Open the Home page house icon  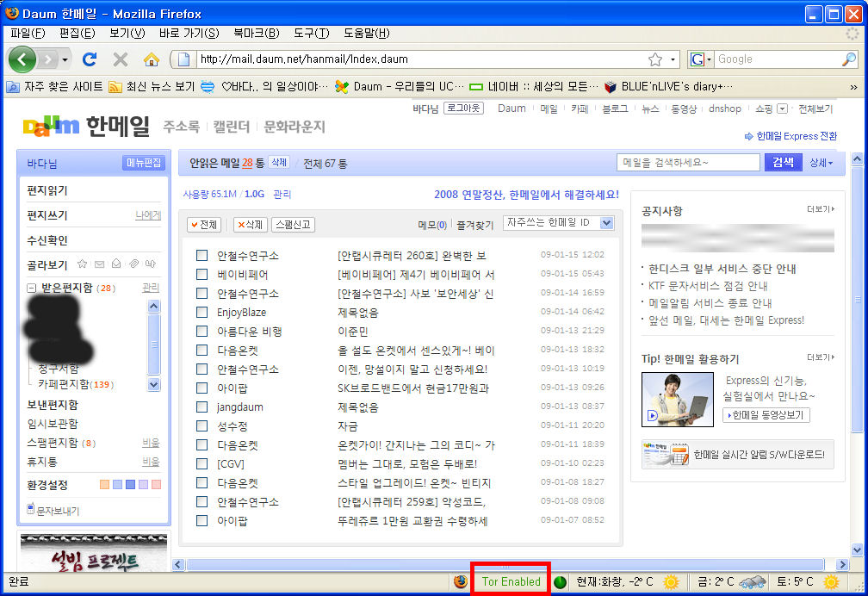152,59
